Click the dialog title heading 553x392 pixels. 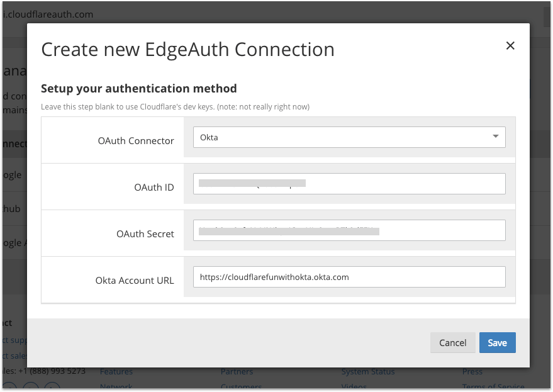coord(187,49)
